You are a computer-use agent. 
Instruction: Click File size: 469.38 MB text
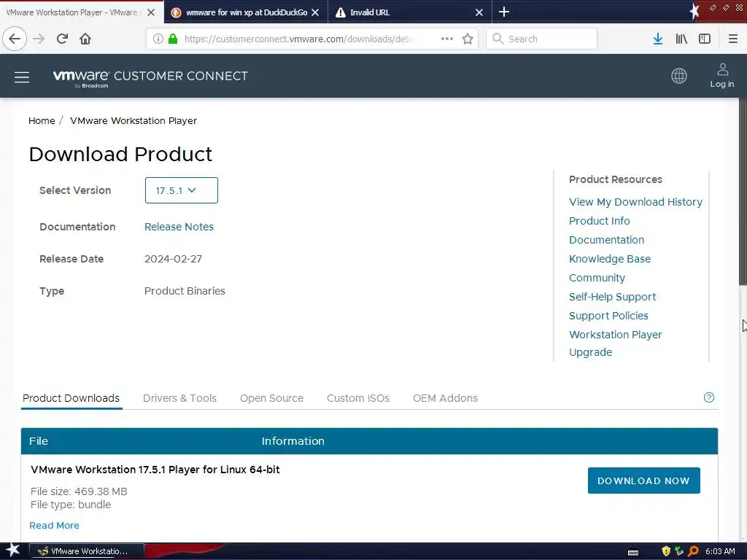79,491
